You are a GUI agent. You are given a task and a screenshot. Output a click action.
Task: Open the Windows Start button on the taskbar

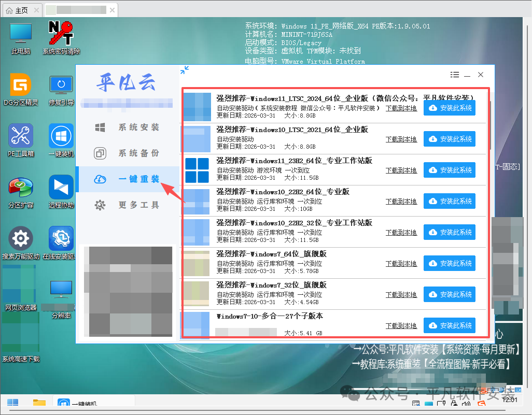click(x=12, y=403)
